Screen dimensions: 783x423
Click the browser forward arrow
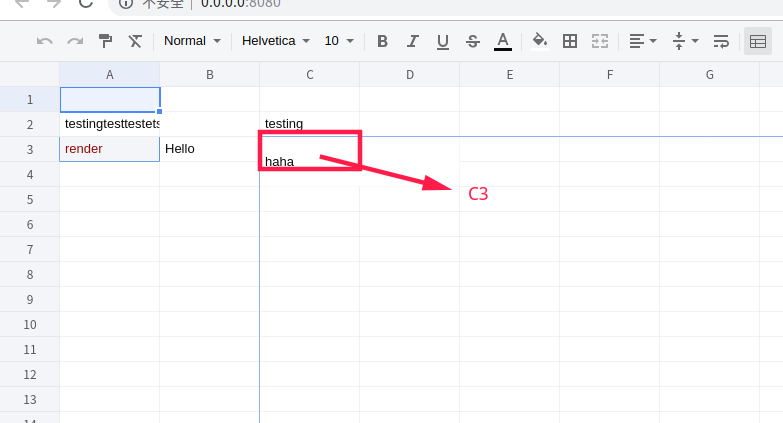click(x=53, y=3)
